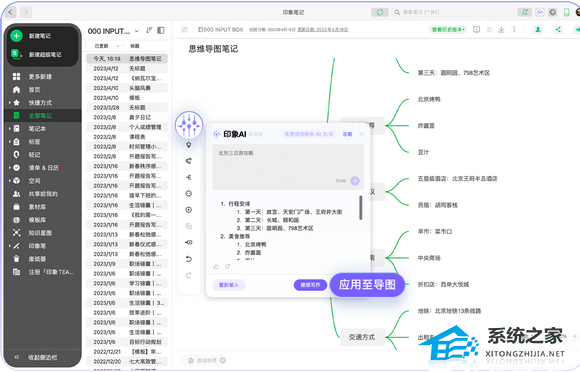Screen dimensions: 580x372
Task: Click the AI prompt text area
Action: 288,167
